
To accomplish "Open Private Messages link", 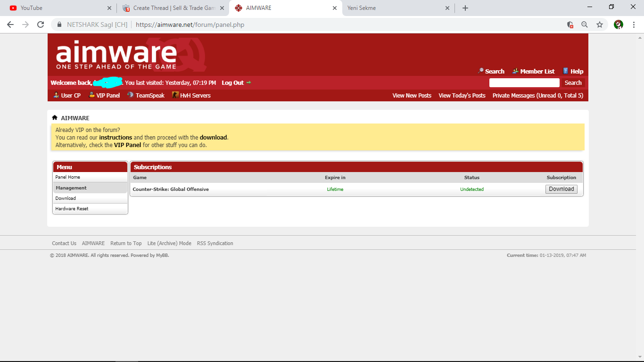I will [x=538, y=95].
